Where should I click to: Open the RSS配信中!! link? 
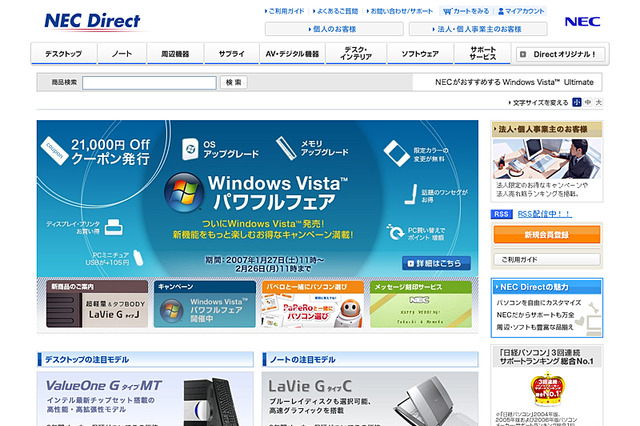[x=544, y=214]
